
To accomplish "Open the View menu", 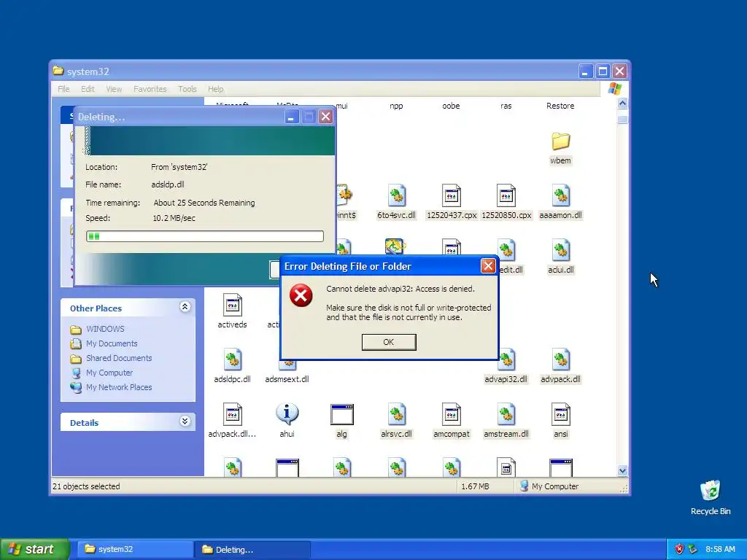I will 114,89.
